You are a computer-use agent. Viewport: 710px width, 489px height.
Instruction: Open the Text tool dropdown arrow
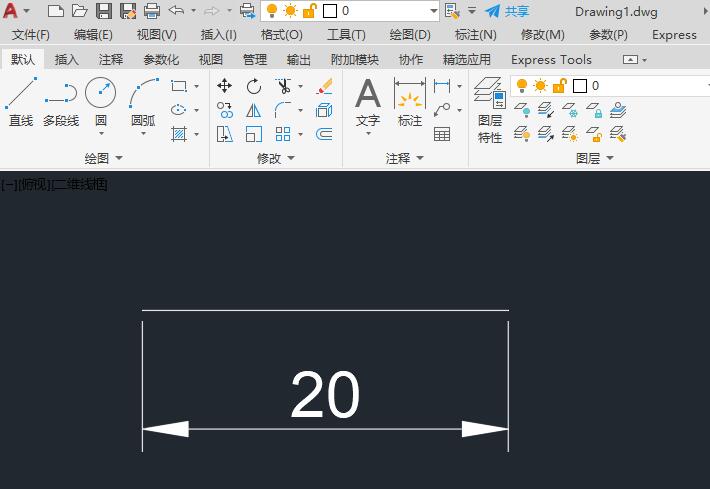pyautogui.click(x=368, y=134)
